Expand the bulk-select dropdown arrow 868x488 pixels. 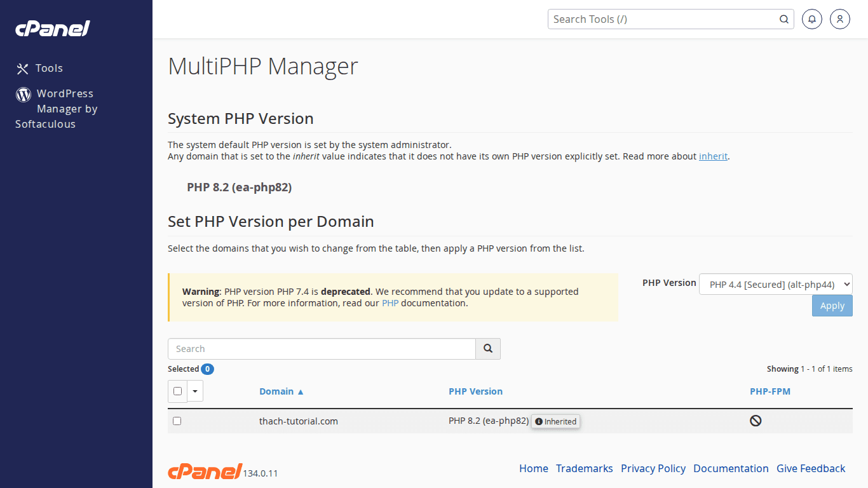tap(194, 391)
